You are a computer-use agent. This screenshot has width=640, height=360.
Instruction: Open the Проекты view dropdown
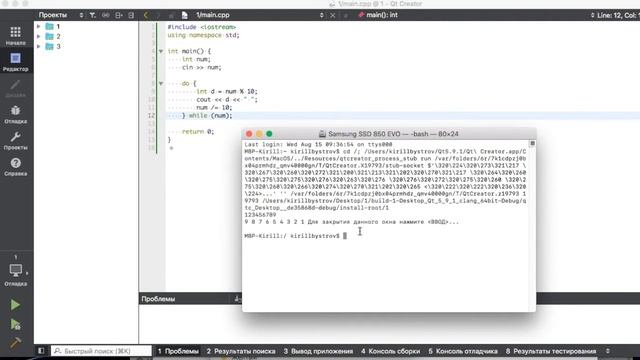pos(60,15)
